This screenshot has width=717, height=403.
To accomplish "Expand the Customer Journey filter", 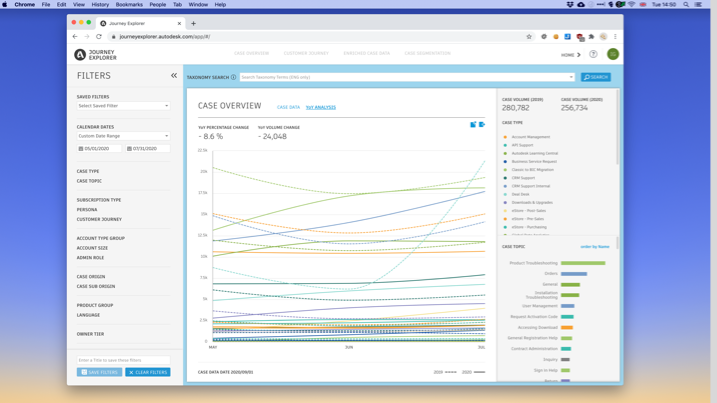I will tap(99, 220).
